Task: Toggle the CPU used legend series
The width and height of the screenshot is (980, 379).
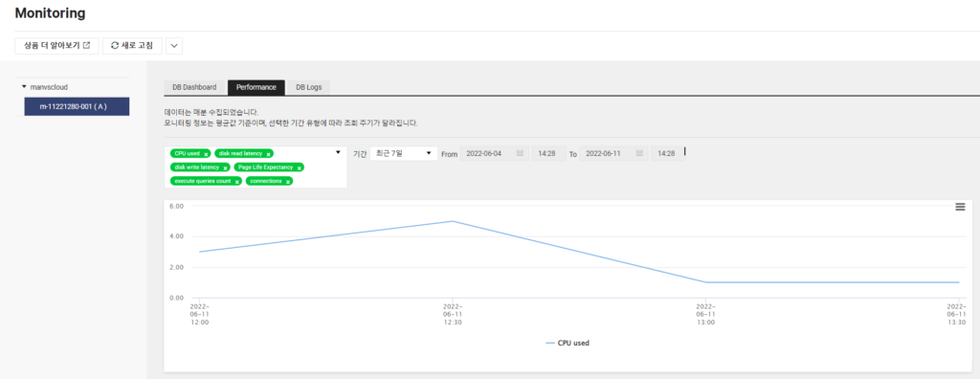Action: tap(568, 343)
